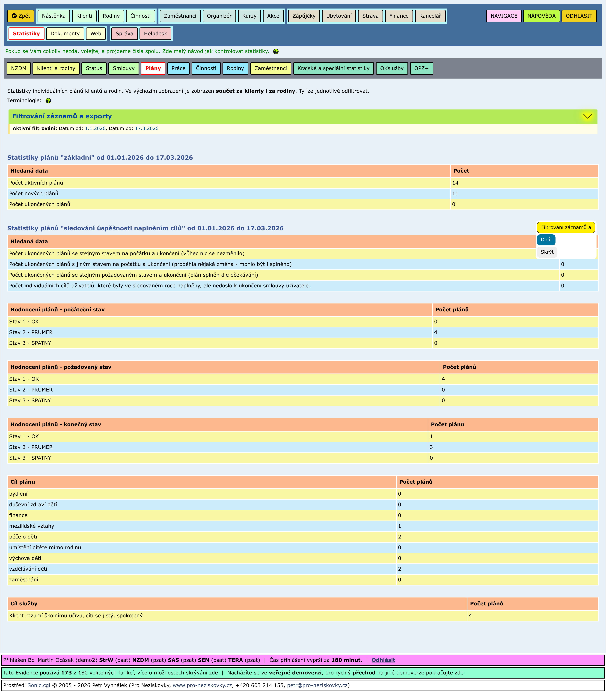Viewport: 606px width, 700px height.
Task: Open NÁPOVĚDA help button
Action: click(x=541, y=16)
